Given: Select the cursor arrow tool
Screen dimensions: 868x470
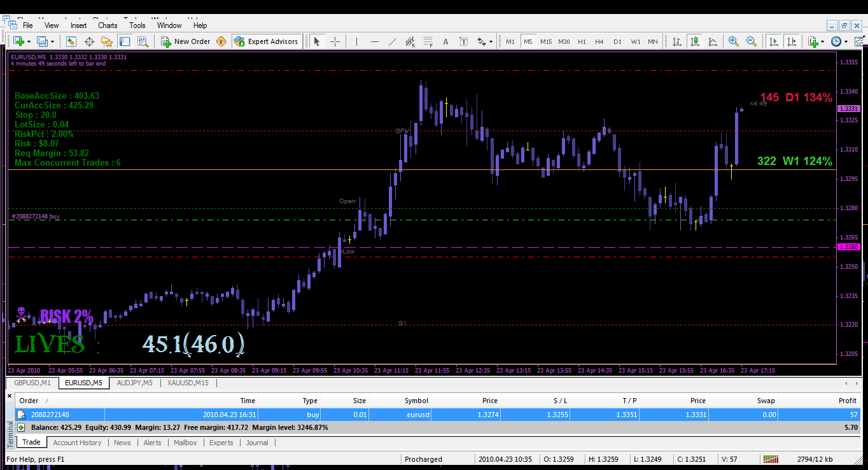Looking at the screenshot, I should point(317,41).
